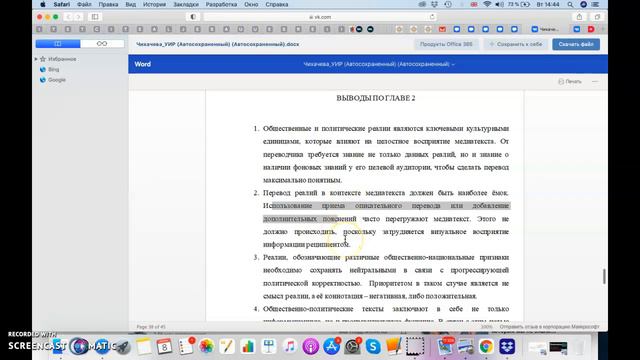Open Photos app in the Dock
Image resolution: width=640 pixels, height=360 pixels.
[x=207, y=347]
